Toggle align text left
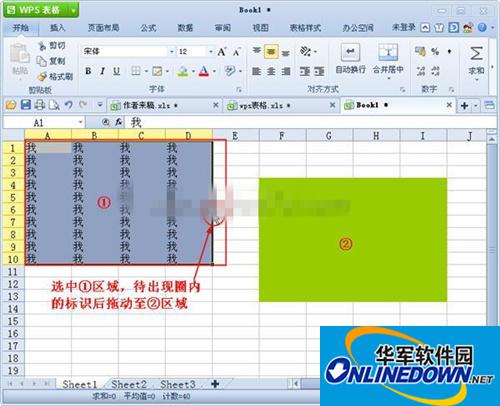The width and height of the screenshot is (500, 406). tap(256, 71)
